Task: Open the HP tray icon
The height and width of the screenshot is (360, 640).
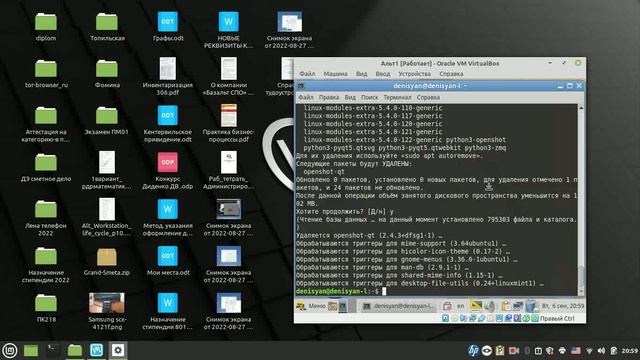Action: tap(473, 350)
